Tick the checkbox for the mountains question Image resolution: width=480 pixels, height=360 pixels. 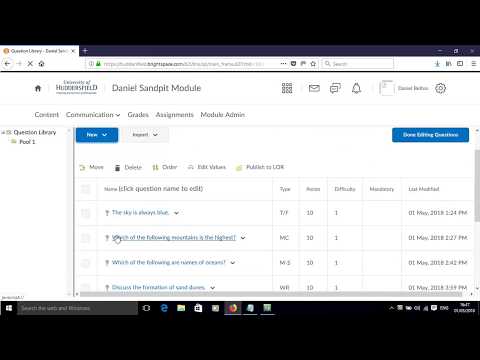[86, 238]
